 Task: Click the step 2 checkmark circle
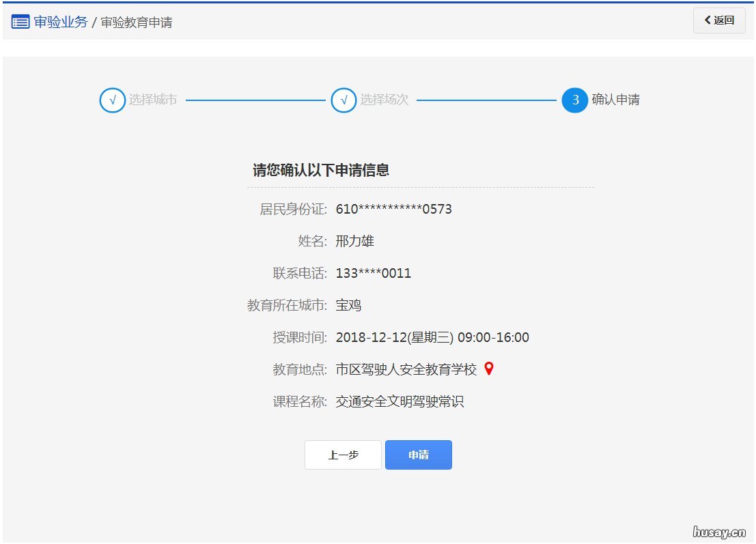click(x=344, y=100)
